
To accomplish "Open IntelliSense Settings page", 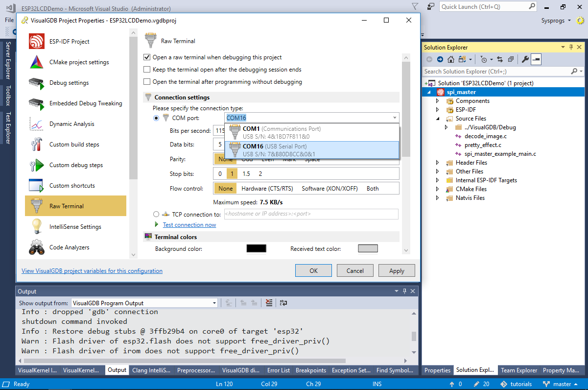I will 75,227.
